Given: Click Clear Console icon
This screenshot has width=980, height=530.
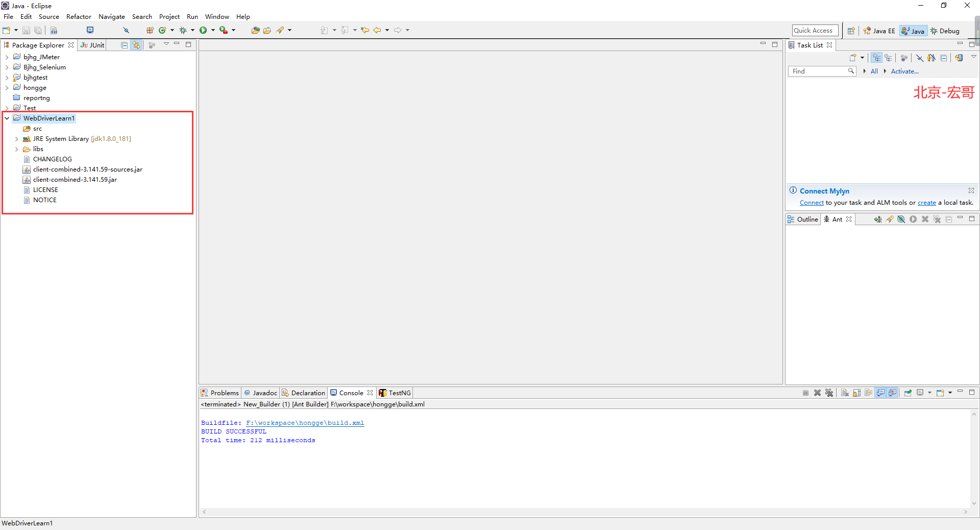Looking at the screenshot, I should (845, 393).
